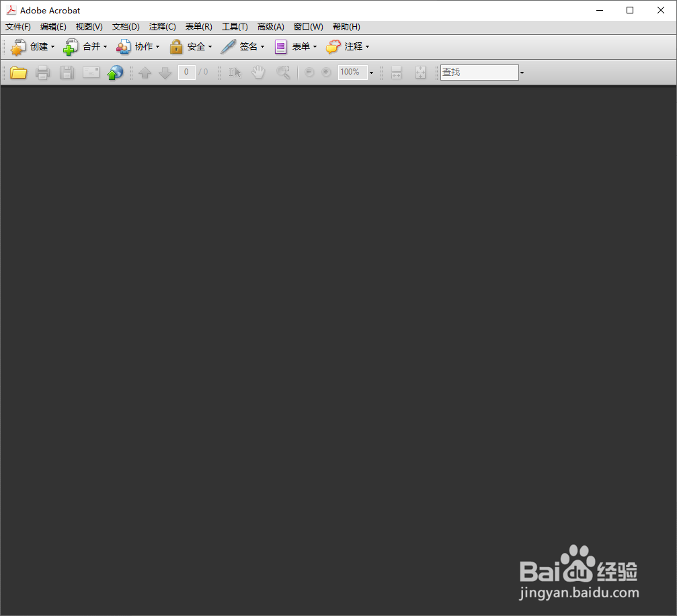Click the Print icon
Screen dimensions: 677x616
42,73
